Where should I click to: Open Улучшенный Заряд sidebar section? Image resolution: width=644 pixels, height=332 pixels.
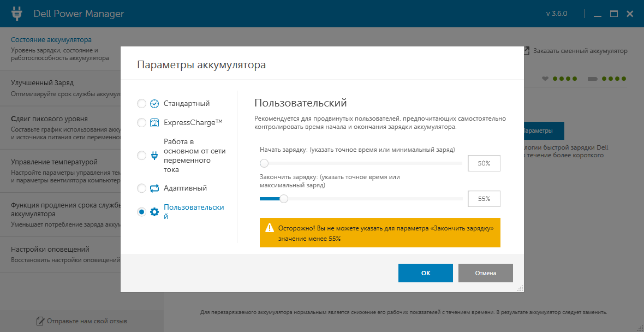(60, 88)
